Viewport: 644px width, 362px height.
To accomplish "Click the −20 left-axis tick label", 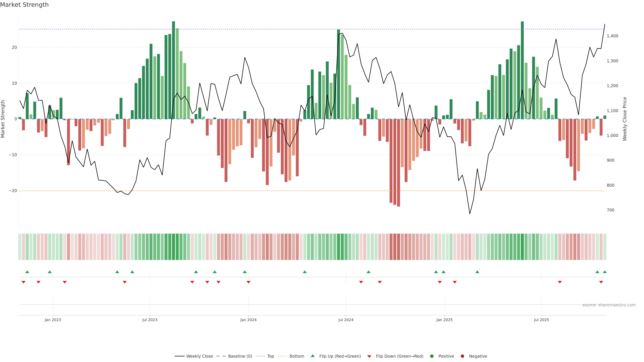I will (13, 191).
